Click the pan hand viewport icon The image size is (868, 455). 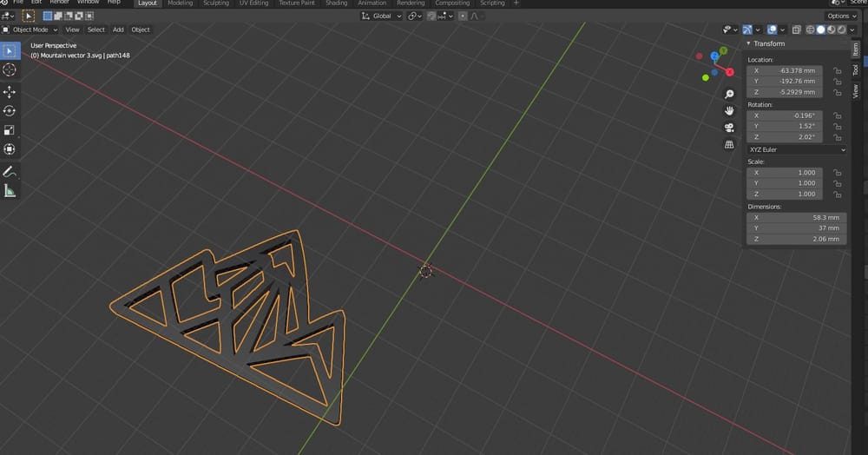point(729,110)
